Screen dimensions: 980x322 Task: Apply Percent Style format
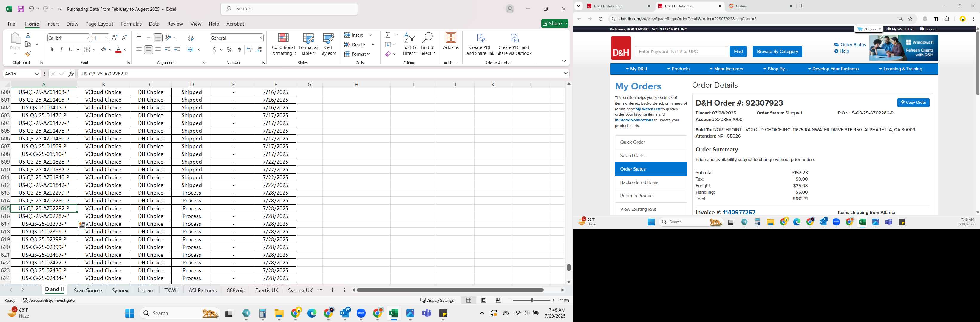click(x=229, y=50)
